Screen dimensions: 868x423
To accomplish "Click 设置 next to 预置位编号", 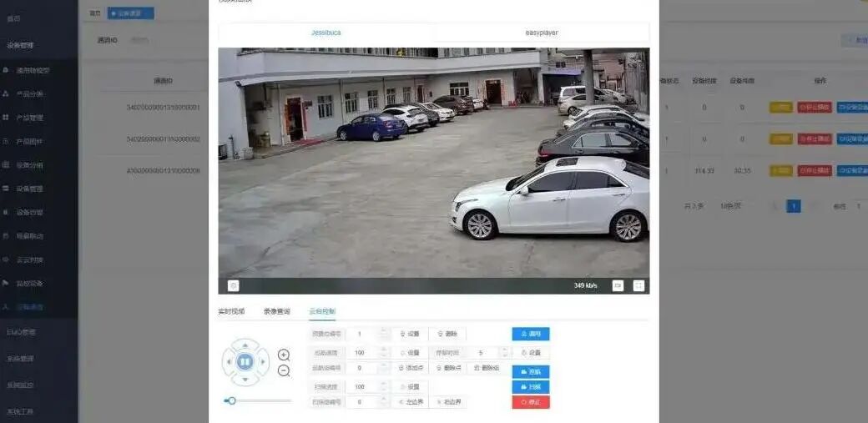I will point(410,334).
